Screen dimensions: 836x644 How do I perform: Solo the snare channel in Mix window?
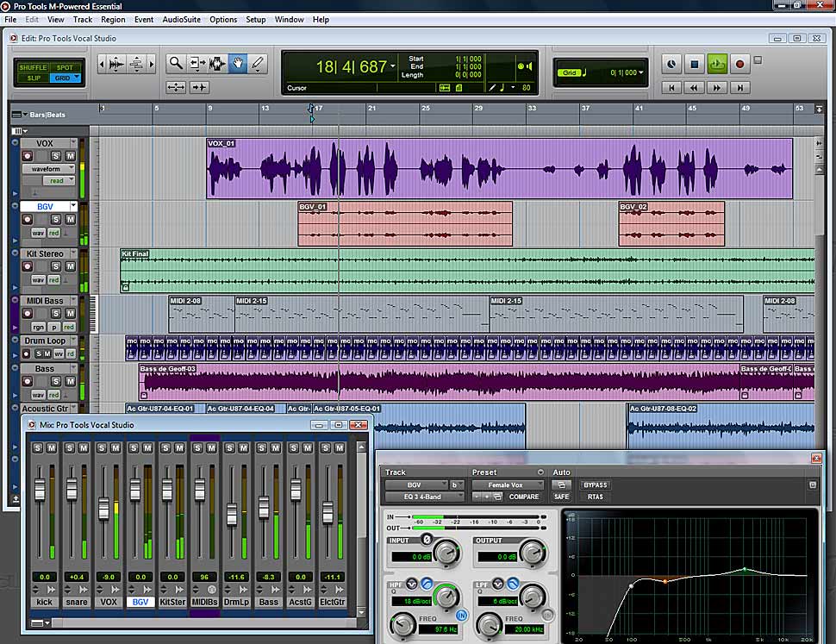coord(69,448)
